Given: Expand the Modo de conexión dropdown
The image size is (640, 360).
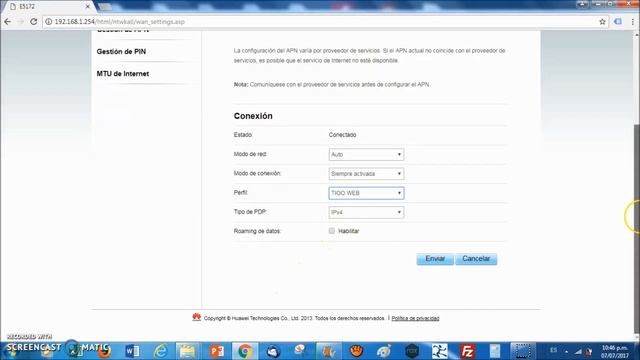Looking at the screenshot, I should (x=366, y=173).
